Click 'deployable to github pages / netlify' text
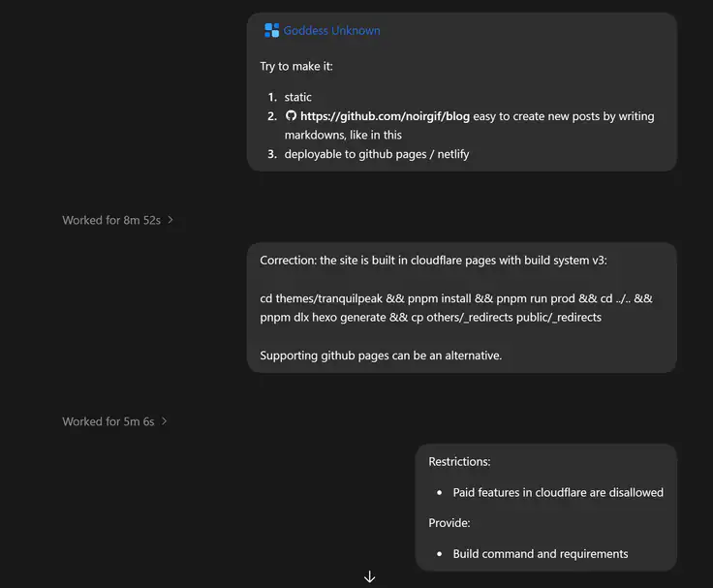This screenshot has height=588, width=713. point(377,154)
